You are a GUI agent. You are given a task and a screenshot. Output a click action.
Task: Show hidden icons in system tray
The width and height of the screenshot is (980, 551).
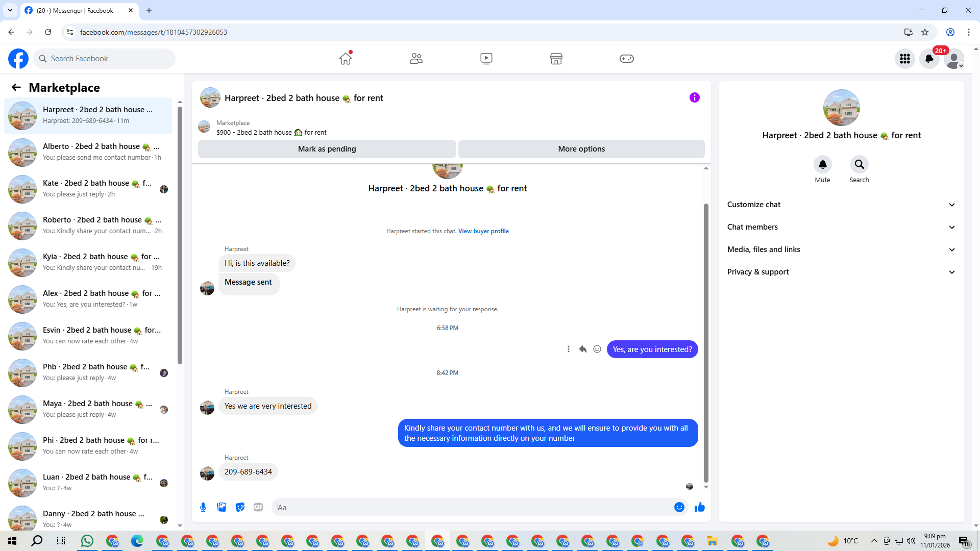(874, 541)
